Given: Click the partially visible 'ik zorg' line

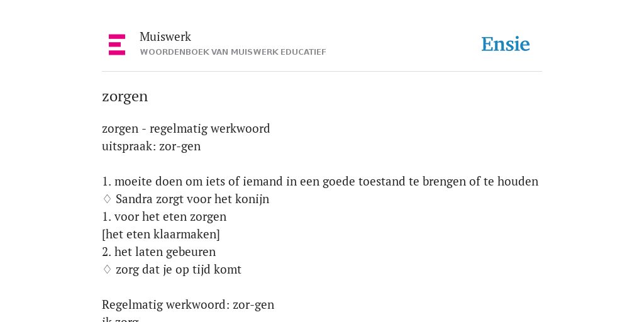Looking at the screenshot, I should tap(120, 319).
